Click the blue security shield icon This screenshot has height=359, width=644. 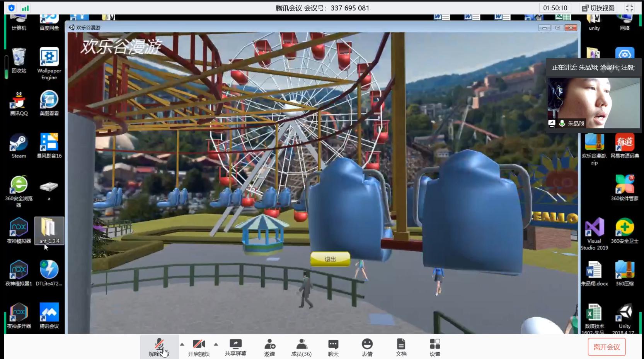pyautogui.click(x=12, y=8)
